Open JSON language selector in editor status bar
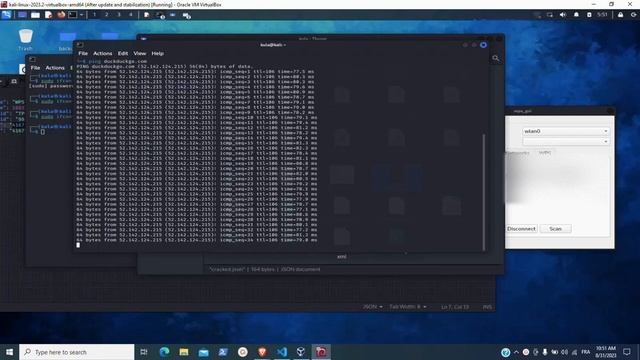 tap(372, 307)
